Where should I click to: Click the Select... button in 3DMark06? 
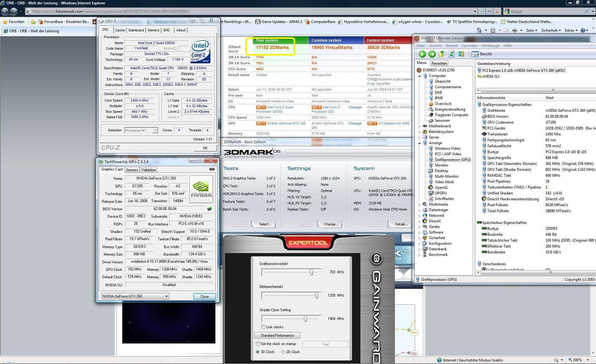[x=265, y=224]
